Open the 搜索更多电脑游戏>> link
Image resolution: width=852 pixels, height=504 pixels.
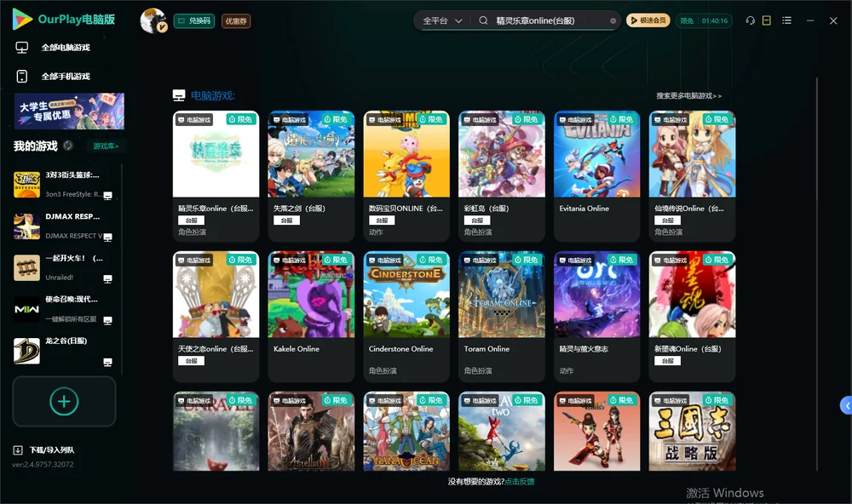pos(688,95)
